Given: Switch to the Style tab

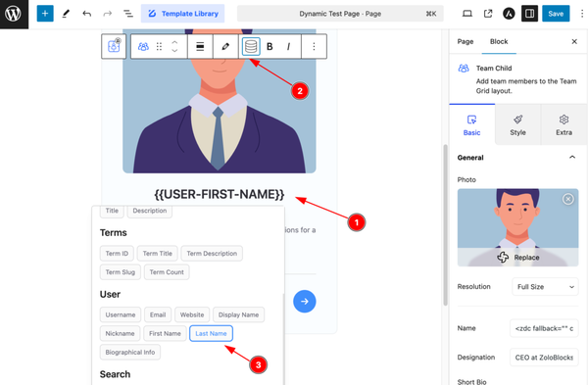Looking at the screenshot, I should [517, 124].
